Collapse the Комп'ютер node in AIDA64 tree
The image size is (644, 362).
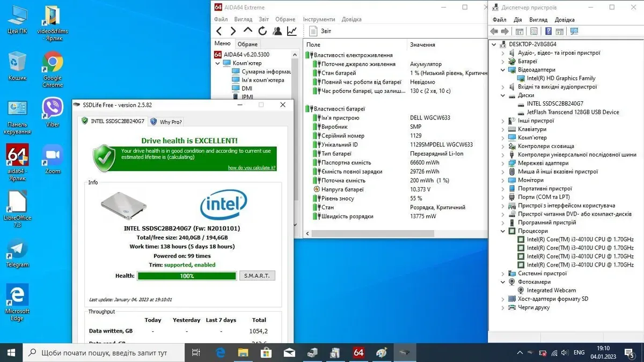[218, 63]
